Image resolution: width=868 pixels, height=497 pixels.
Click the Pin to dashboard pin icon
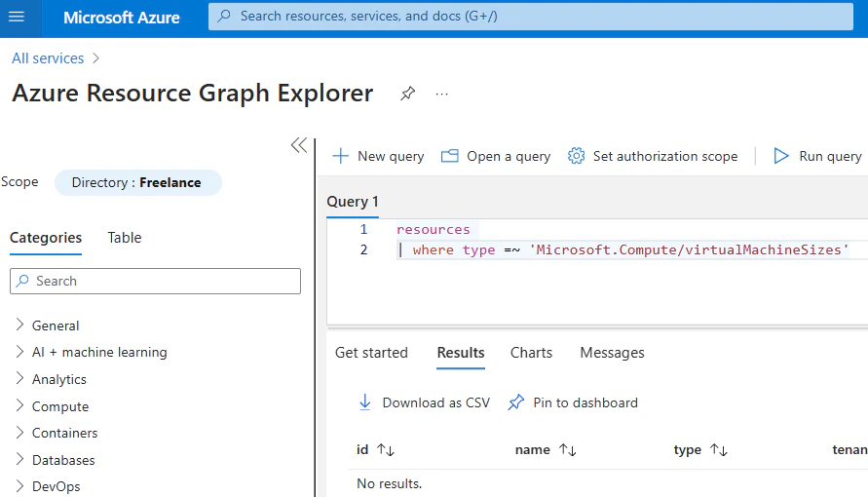pos(516,402)
